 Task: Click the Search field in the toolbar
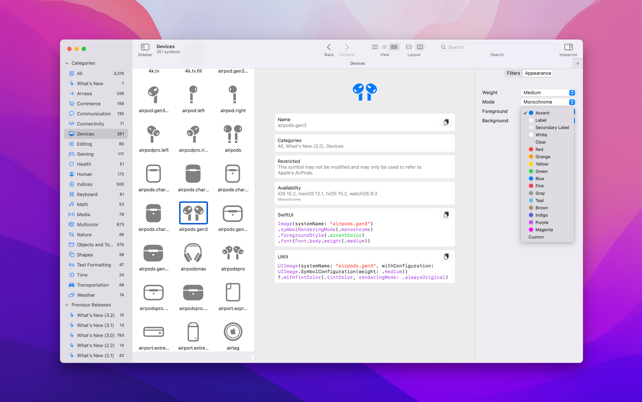(497, 47)
